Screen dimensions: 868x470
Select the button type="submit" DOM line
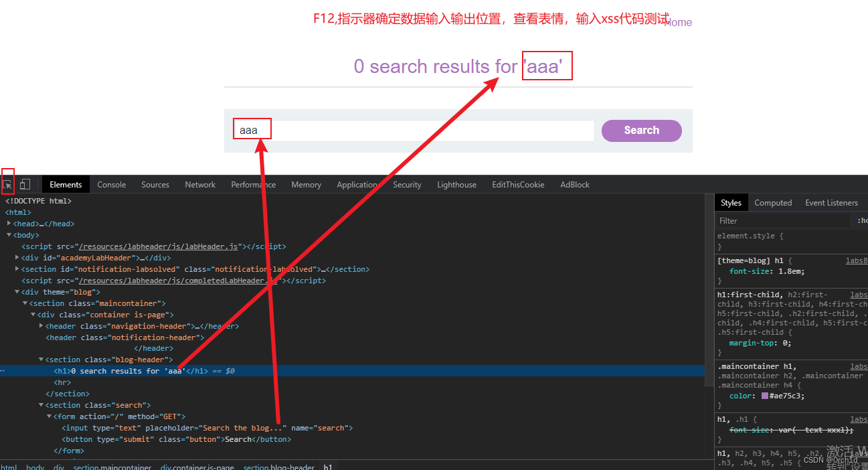[x=177, y=439]
